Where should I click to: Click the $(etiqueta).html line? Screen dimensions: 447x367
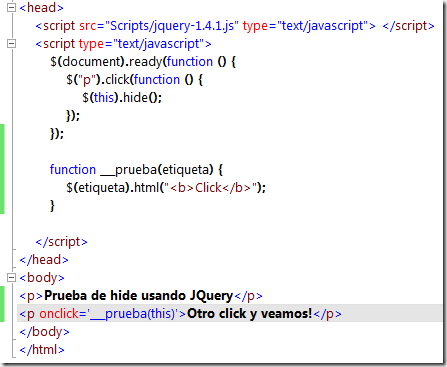pyautogui.click(x=166, y=188)
